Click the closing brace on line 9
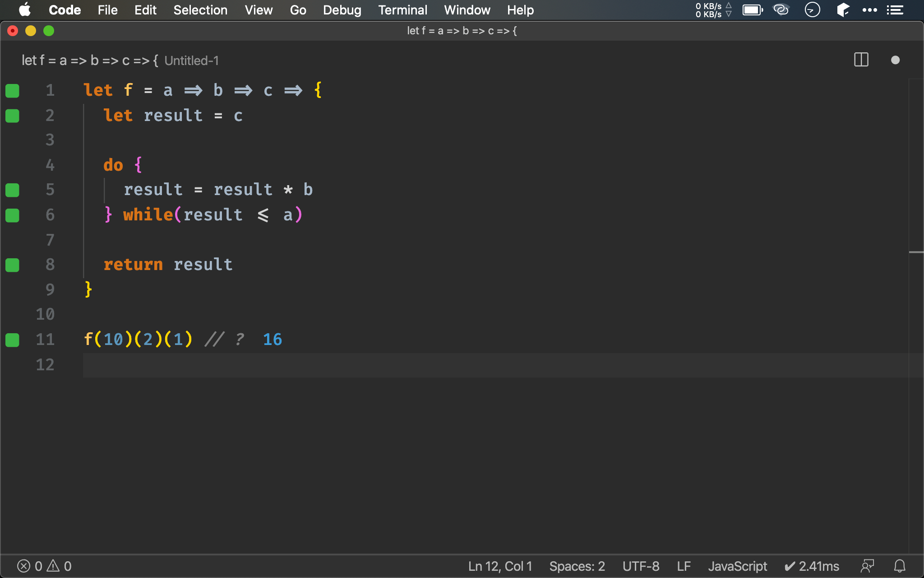The width and height of the screenshot is (924, 578). pos(88,289)
